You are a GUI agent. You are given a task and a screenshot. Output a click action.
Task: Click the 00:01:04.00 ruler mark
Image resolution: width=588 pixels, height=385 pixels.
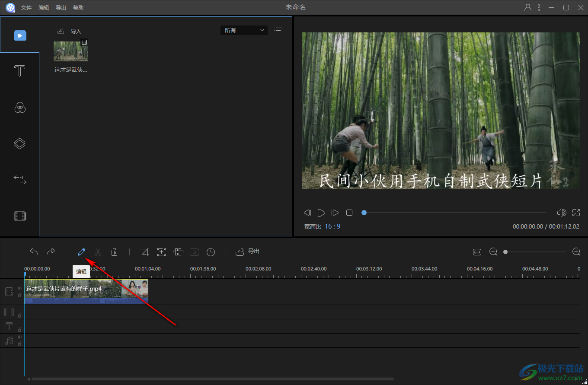pos(147,269)
